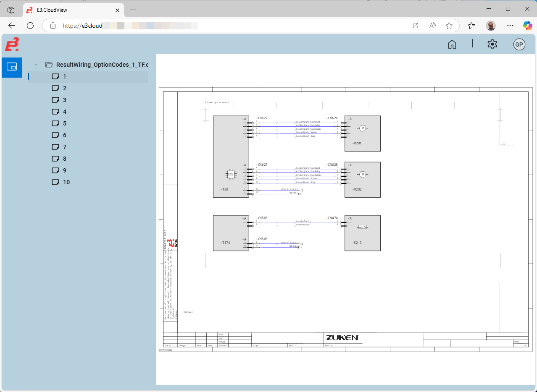537x392 pixels.
Task: Add page to favorites star icon
Action: (x=449, y=26)
